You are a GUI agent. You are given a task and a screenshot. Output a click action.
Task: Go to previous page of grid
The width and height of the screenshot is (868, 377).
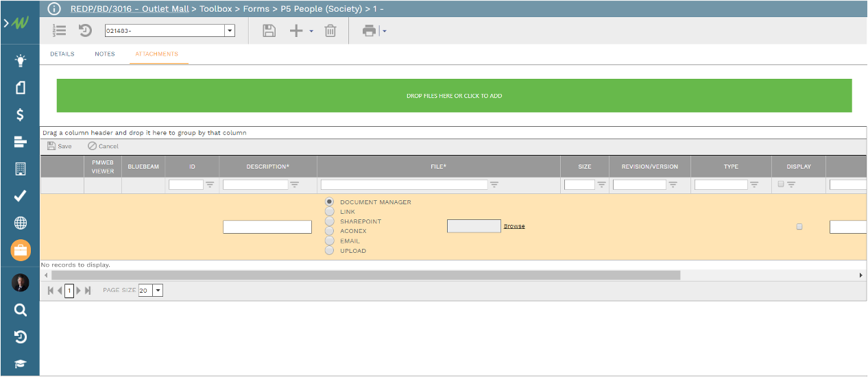(60, 291)
